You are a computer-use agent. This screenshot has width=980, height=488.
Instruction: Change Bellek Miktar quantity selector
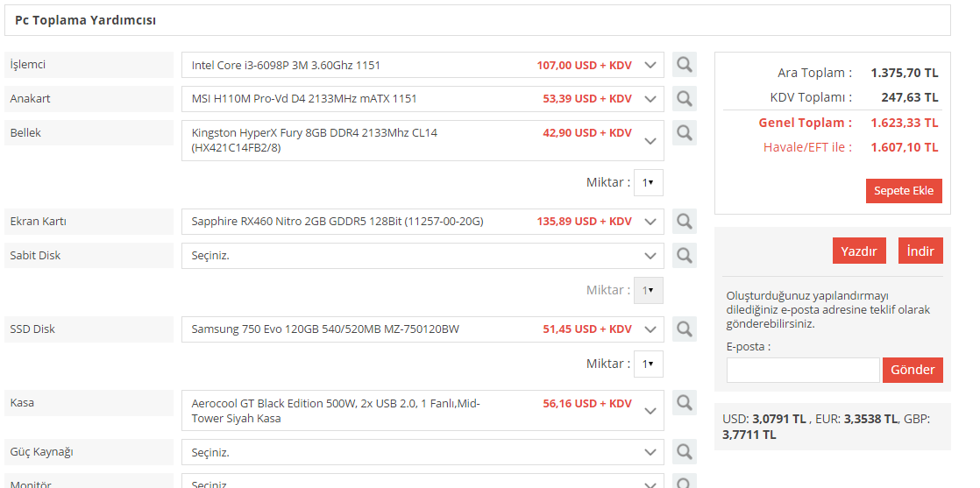(648, 182)
